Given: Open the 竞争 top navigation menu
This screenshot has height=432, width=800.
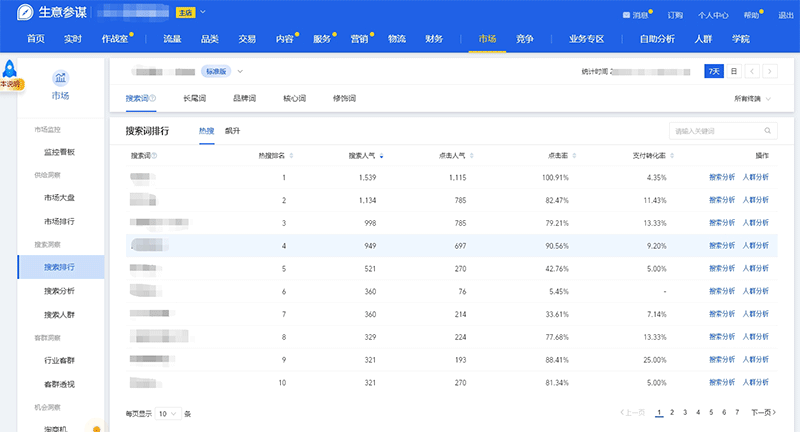Looking at the screenshot, I should click(524, 38).
